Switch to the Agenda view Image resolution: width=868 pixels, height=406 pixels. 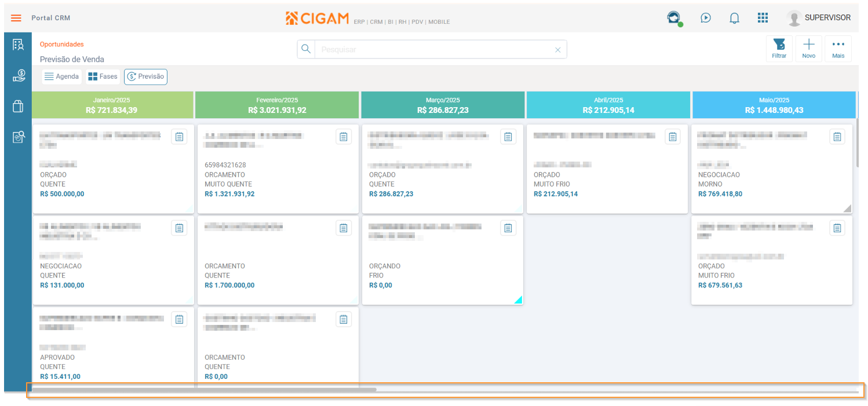pos(62,76)
